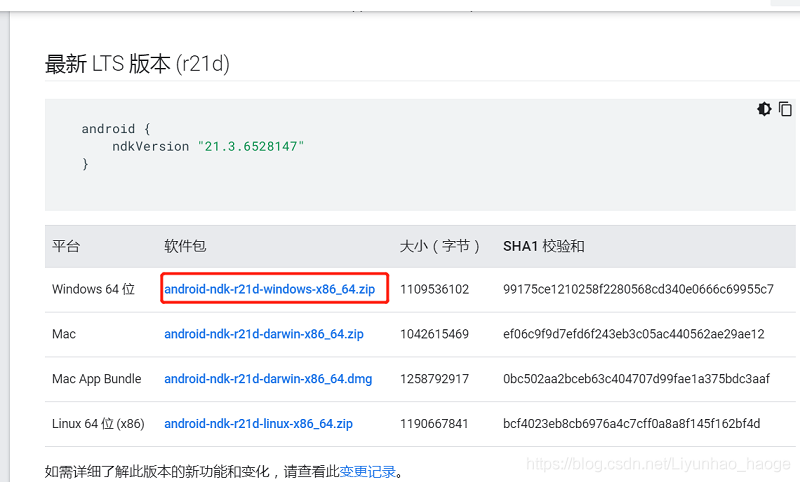This screenshot has height=482, width=800.
Task: Click the 大小（字节） column header
Action: click(440, 246)
